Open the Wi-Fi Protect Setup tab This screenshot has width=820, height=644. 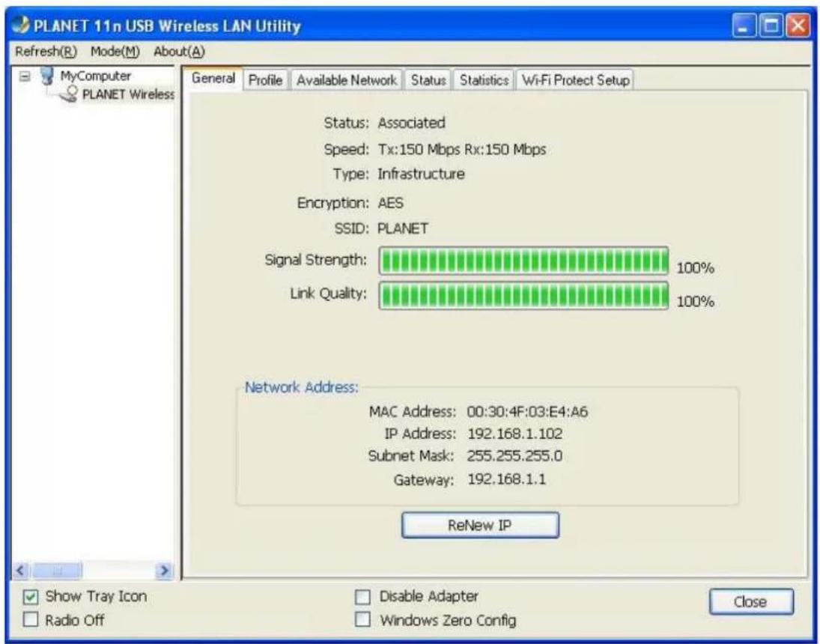(x=575, y=80)
